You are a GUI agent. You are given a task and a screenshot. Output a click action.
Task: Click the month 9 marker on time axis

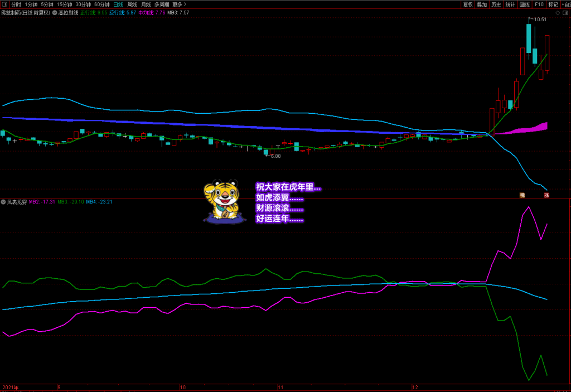click(59, 388)
